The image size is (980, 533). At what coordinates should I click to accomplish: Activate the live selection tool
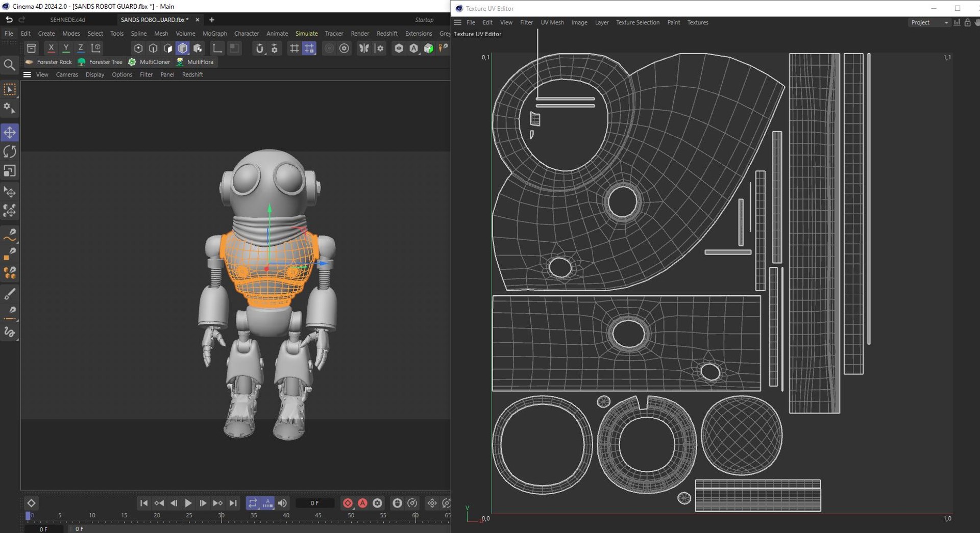pyautogui.click(x=10, y=89)
